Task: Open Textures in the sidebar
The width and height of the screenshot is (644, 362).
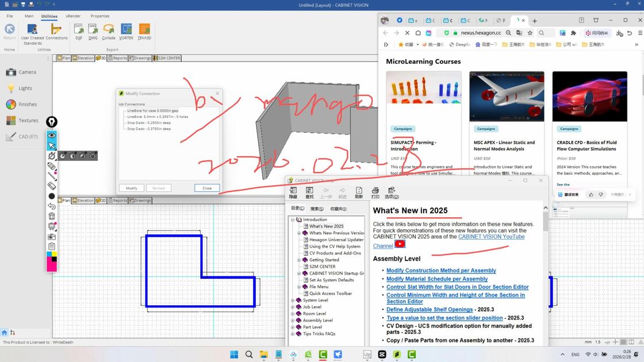Action: coord(22,120)
